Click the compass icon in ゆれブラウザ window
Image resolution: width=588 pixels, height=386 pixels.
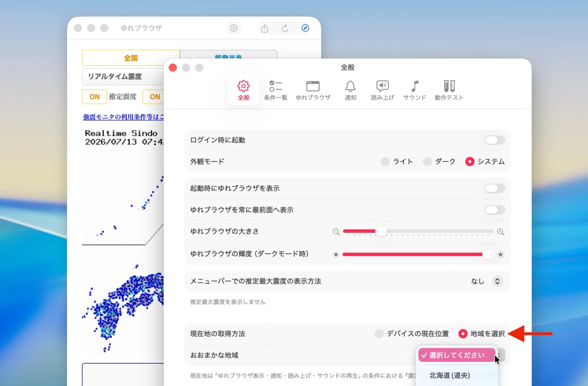305,28
